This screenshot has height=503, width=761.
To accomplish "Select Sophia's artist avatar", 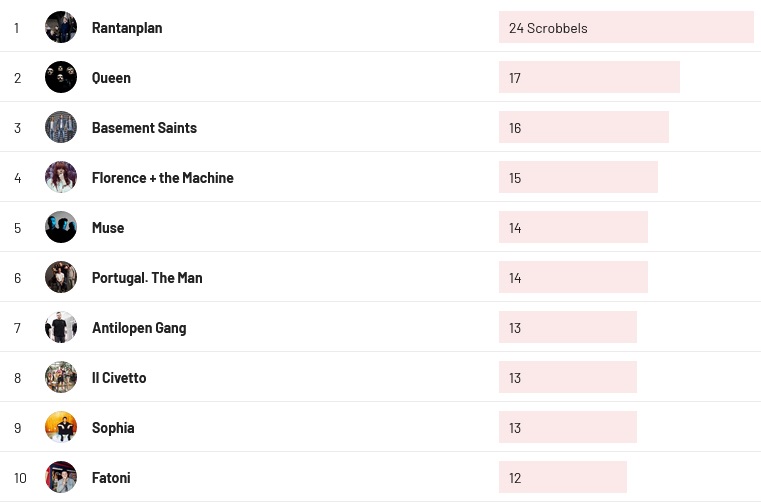I will [61, 427].
